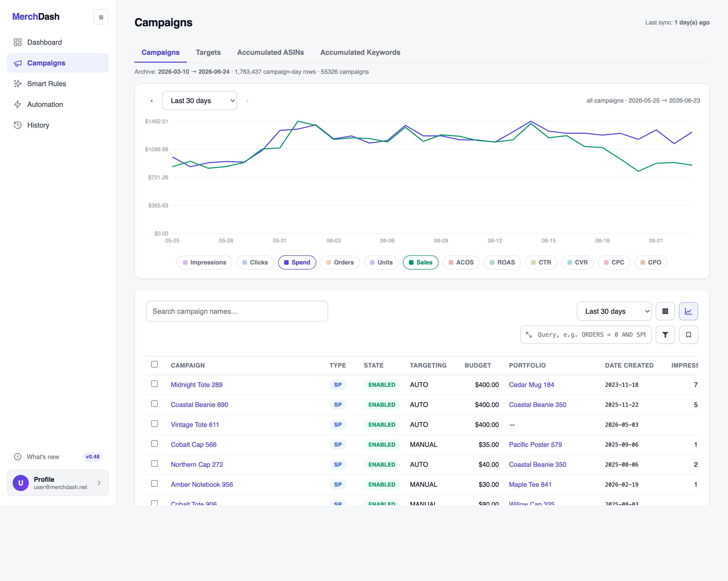The image size is (728, 581).
Task: Open the Maple Tee 841 portfolio link
Action: point(530,485)
